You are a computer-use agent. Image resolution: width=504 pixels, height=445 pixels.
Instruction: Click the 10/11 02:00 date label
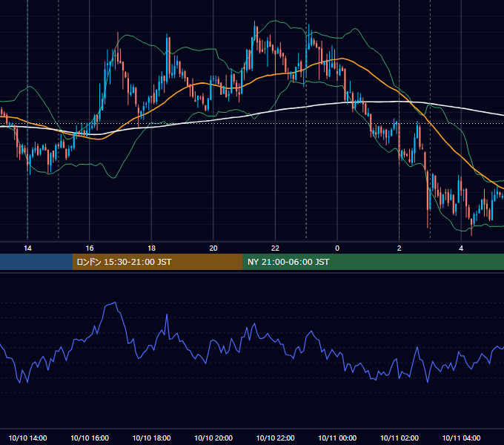(x=399, y=438)
